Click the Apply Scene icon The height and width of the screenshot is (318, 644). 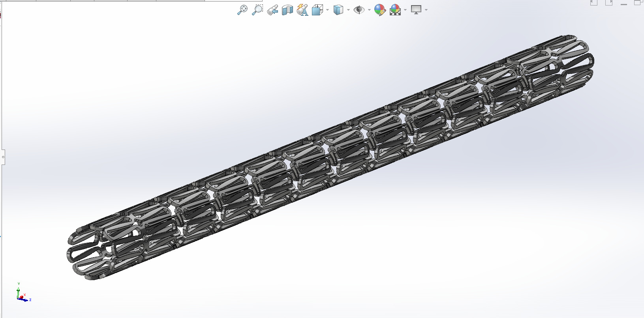(x=395, y=10)
